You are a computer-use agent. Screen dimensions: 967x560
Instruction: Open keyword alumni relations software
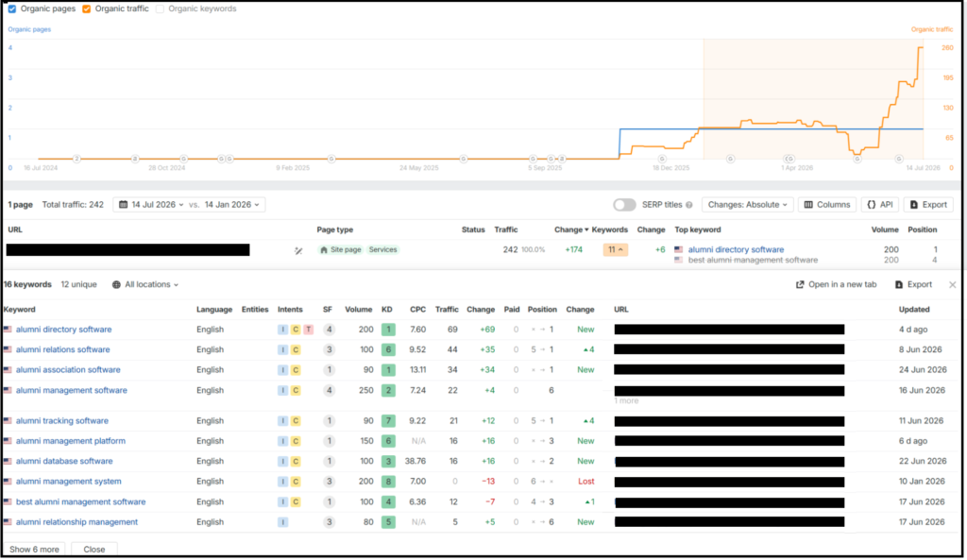tap(63, 349)
